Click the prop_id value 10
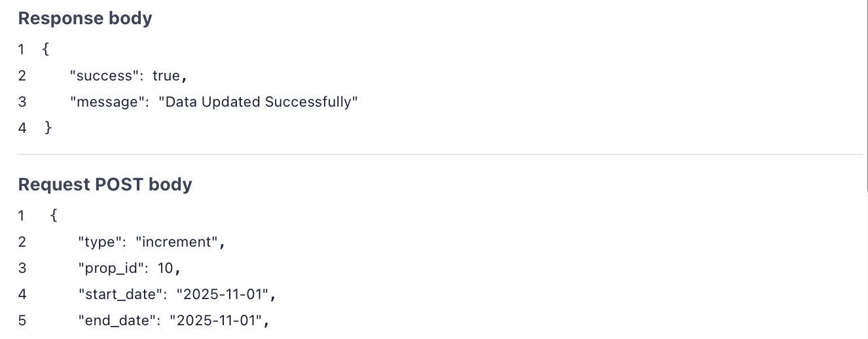The image size is (868, 339). pyautogui.click(x=165, y=268)
